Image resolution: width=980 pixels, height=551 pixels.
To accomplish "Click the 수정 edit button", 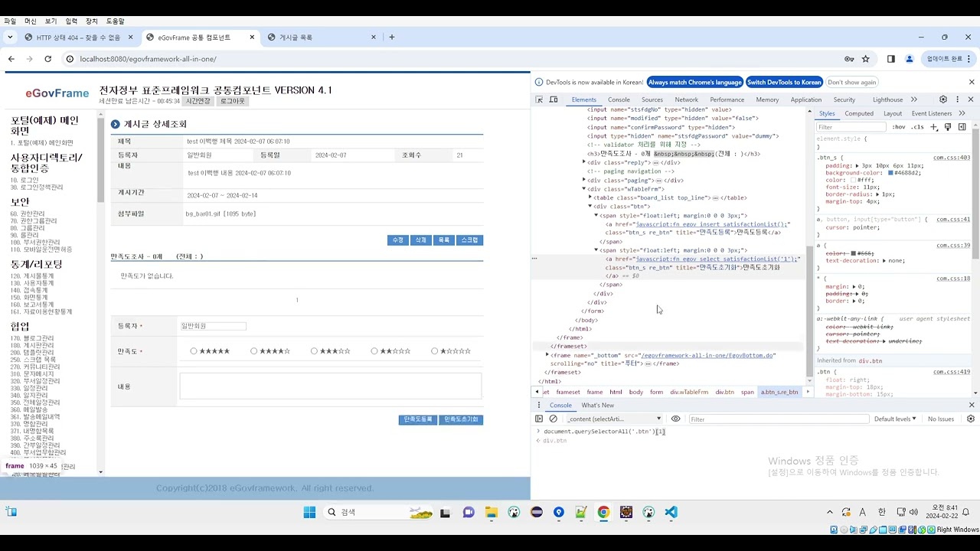I will coord(398,240).
